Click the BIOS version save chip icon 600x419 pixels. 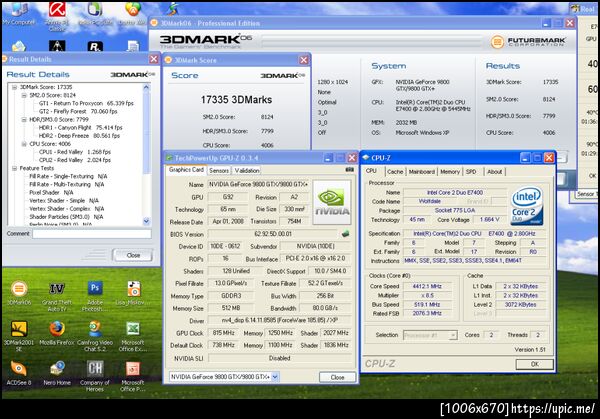(345, 233)
